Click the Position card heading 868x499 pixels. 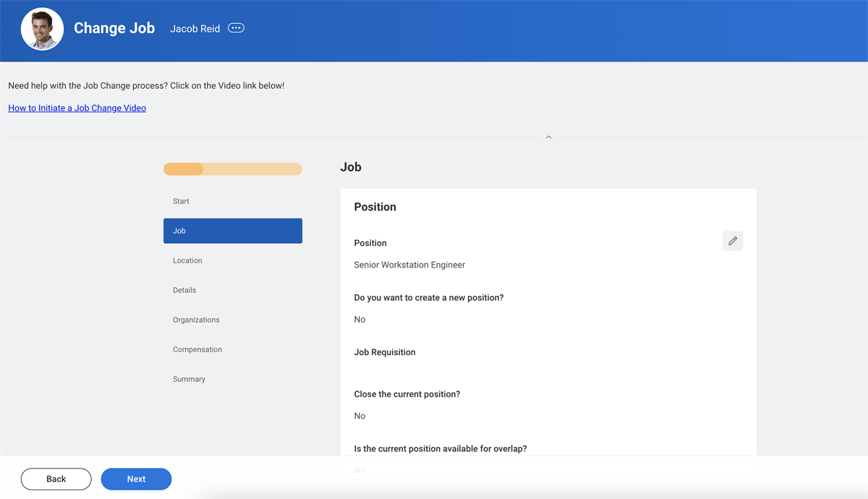[375, 207]
